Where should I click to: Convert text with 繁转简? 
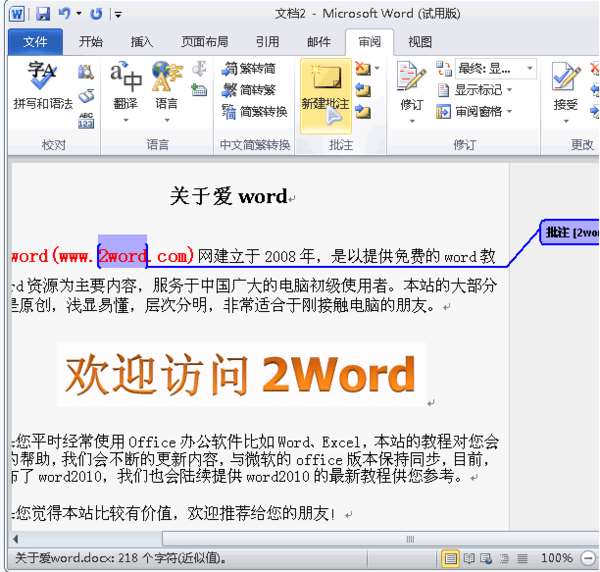pos(249,69)
